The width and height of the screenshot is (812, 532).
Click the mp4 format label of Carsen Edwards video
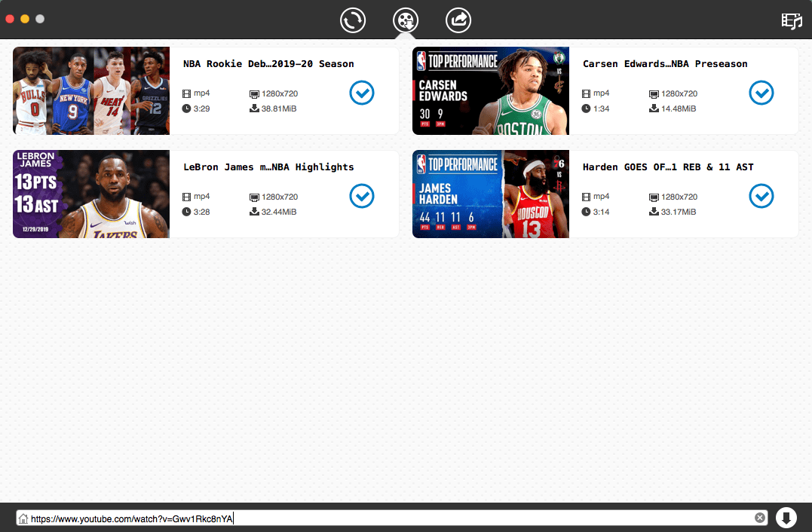[x=601, y=93]
